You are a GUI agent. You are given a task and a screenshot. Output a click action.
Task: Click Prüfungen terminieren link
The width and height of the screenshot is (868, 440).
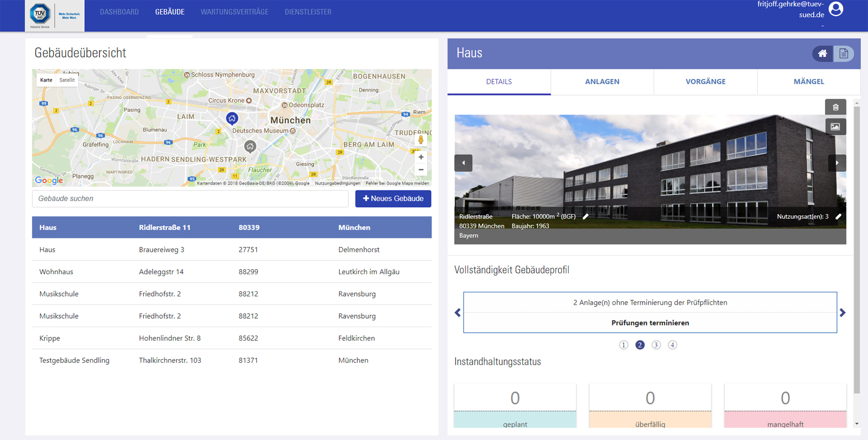tap(650, 323)
